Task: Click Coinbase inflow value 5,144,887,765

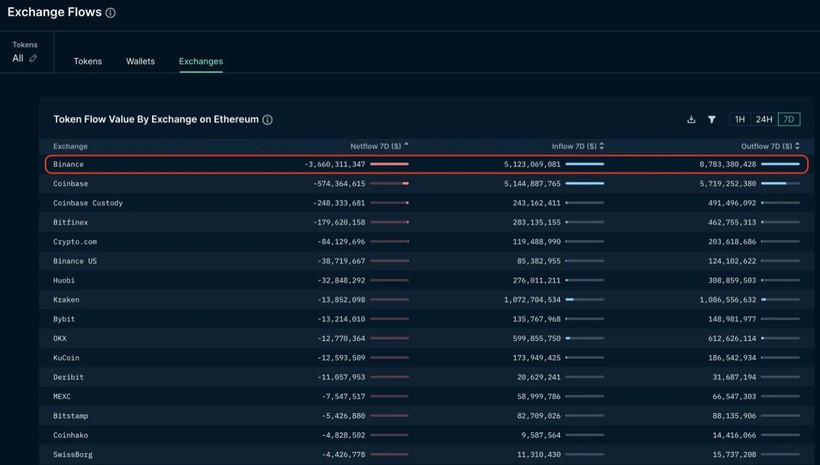Action: coord(532,184)
